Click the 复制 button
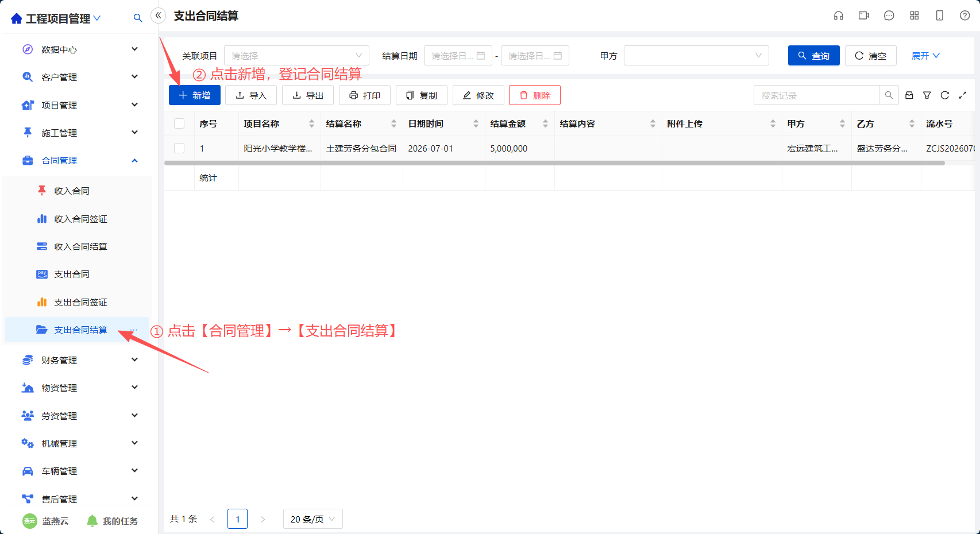Image resolution: width=980 pixels, height=534 pixels. pos(422,95)
